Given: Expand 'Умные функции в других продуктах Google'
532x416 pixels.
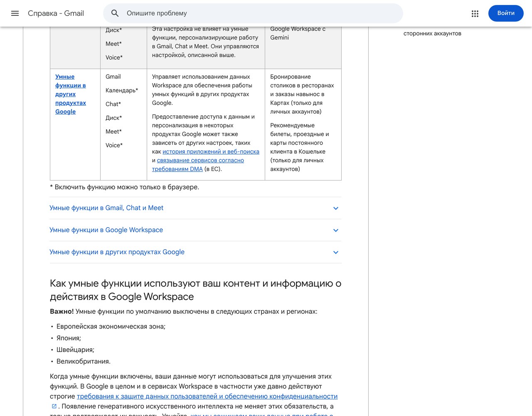Looking at the screenshot, I should (x=195, y=252).
